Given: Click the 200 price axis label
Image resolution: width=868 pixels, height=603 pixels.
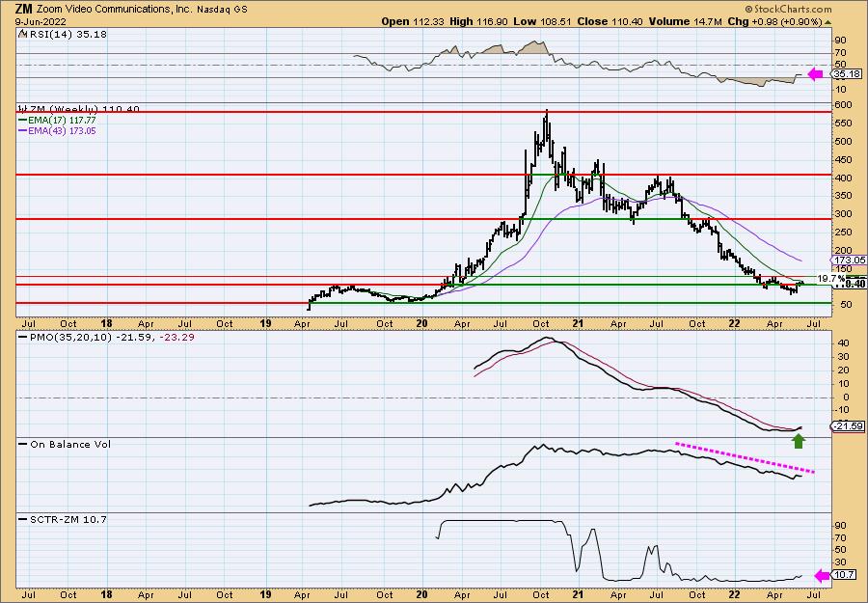Looking at the screenshot, I should 843,250.
